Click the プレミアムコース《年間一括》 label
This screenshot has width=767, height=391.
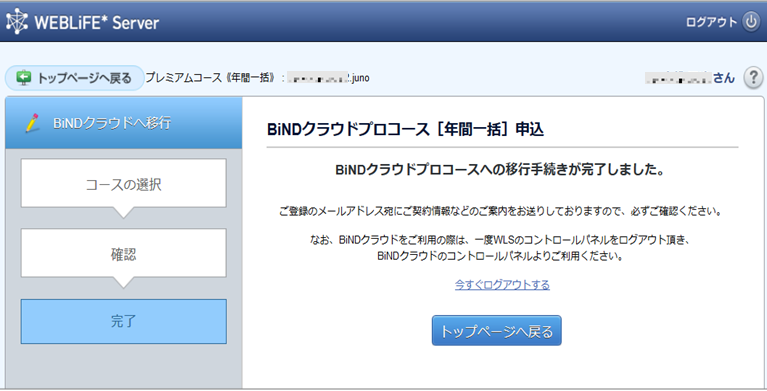[x=211, y=78]
